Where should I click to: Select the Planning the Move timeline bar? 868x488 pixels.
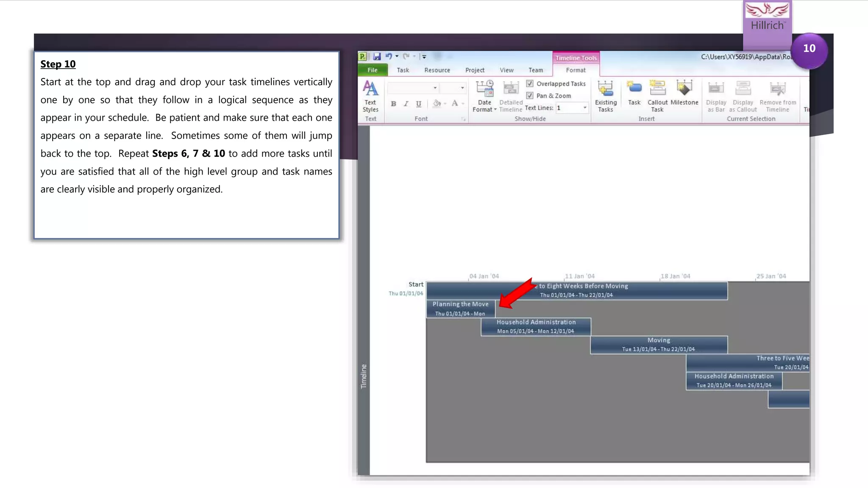coord(460,308)
